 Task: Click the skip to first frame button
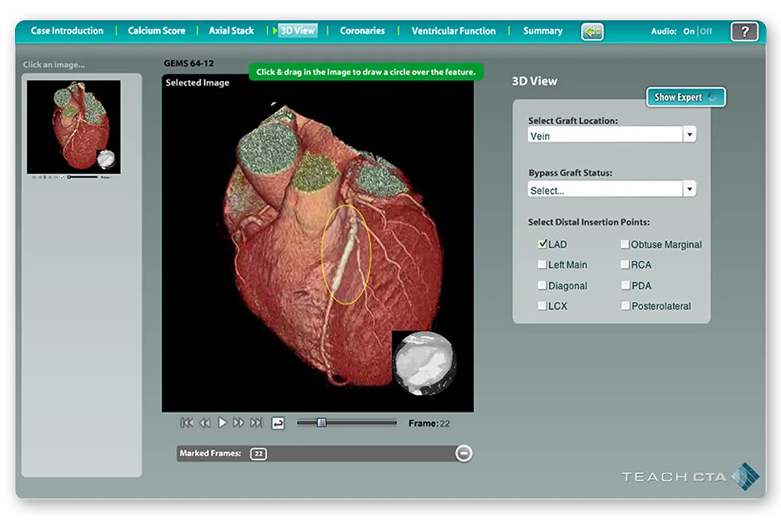(x=187, y=423)
